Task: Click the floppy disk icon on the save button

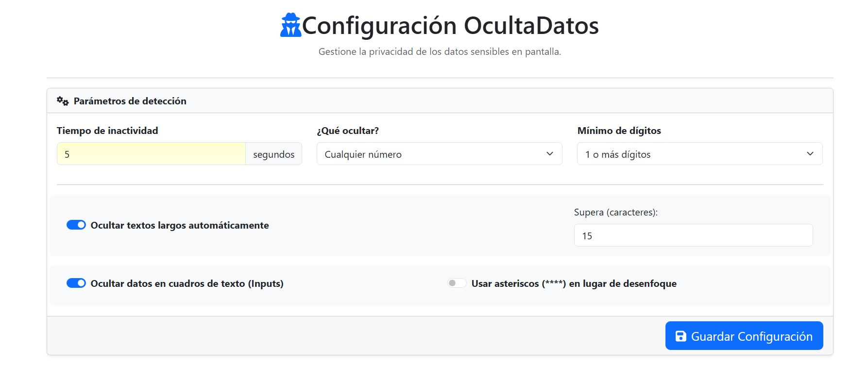Action: tap(681, 336)
